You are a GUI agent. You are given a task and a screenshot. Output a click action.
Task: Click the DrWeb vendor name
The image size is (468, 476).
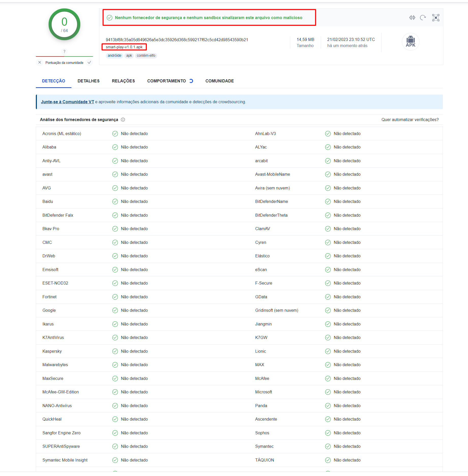point(49,256)
